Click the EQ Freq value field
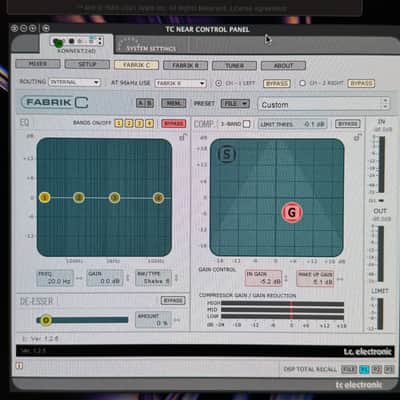Screen dimensions: 400x400 click(55, 279)
